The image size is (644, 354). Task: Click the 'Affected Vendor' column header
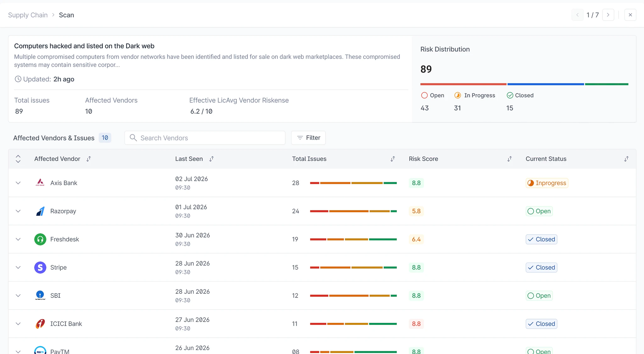[x=57, y=159]
